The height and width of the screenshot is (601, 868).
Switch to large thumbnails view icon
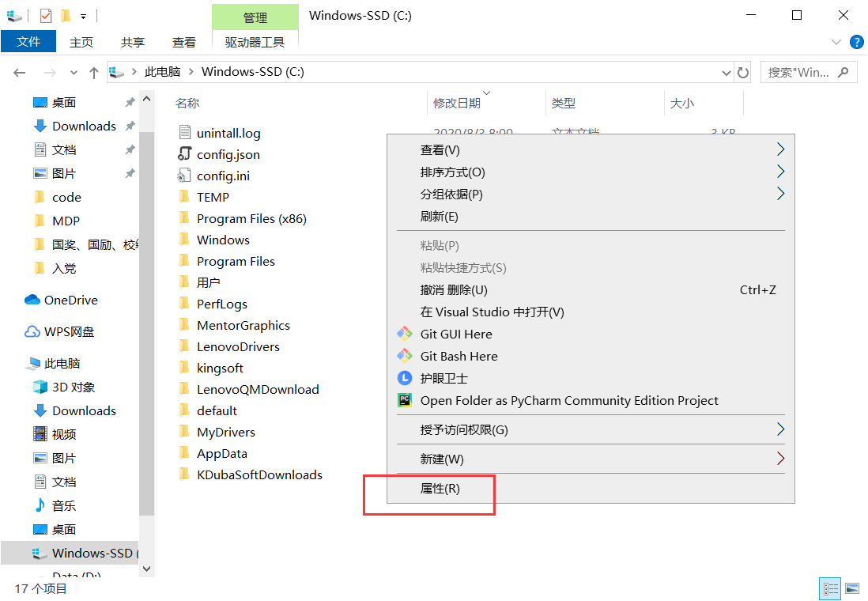[852, 588]
